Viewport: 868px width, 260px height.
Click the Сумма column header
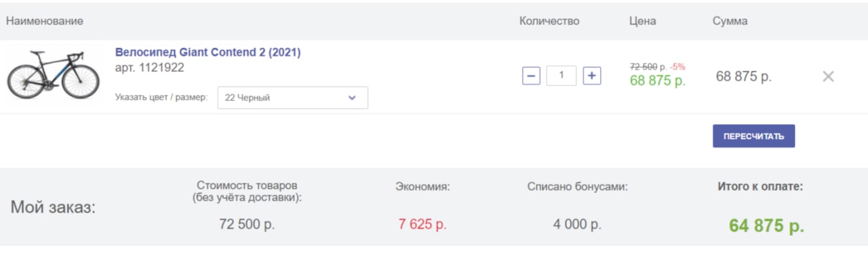tap(730, 21)
